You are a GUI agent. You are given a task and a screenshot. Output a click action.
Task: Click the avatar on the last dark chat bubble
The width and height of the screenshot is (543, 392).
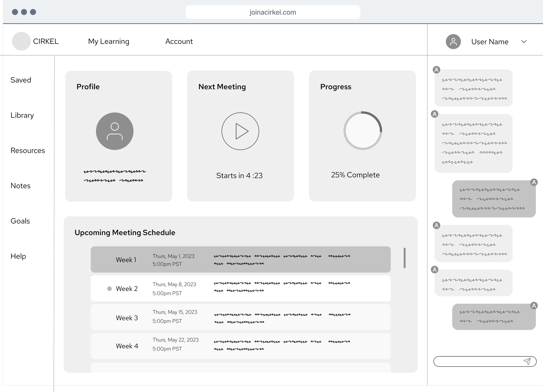534,306
